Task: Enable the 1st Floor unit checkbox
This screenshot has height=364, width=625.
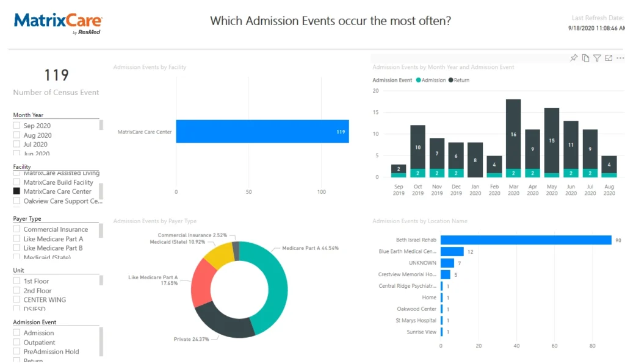Action: pos(17,281)
